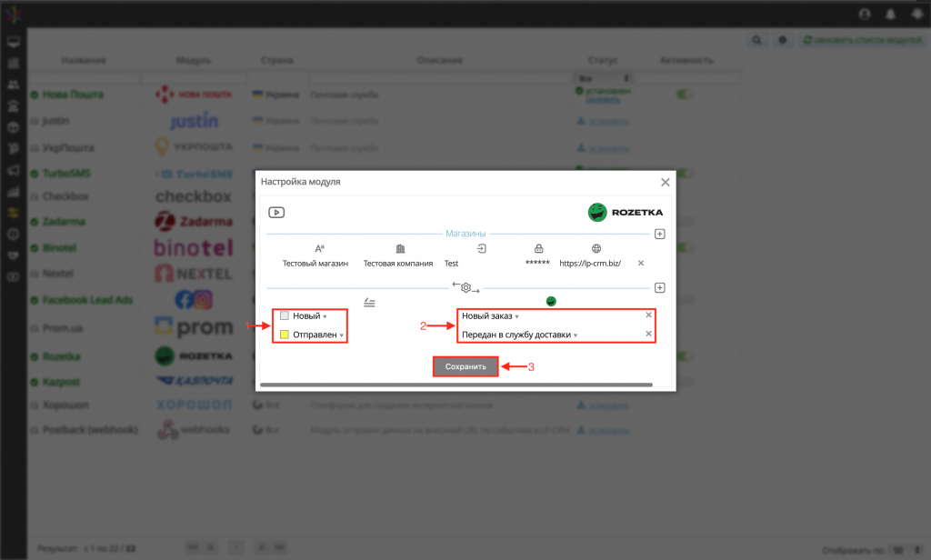
Task: Click the search icon above the modules table
Action: pyautogui.click(x=756, y=40)
